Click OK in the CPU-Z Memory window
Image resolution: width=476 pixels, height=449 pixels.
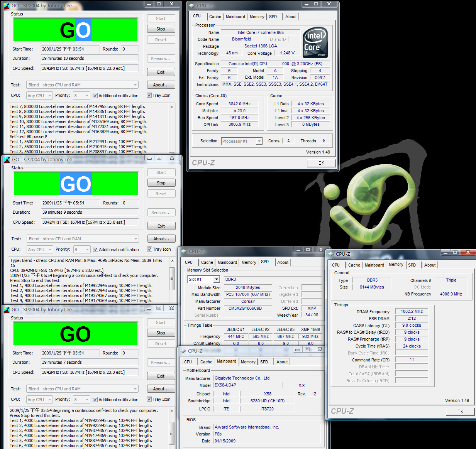tap(460, 411)
